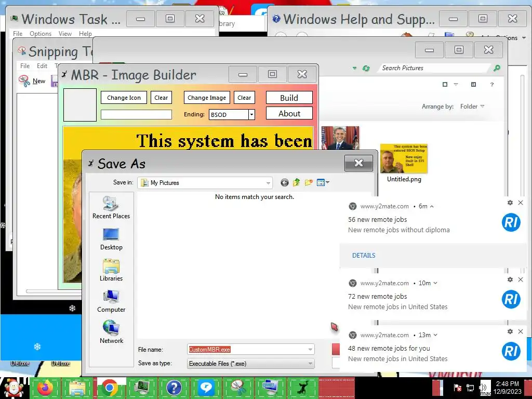Click the Up One Level folder icon
This screenshot has width=532, height=399.
pyautogui.click(x=297, y=182)
